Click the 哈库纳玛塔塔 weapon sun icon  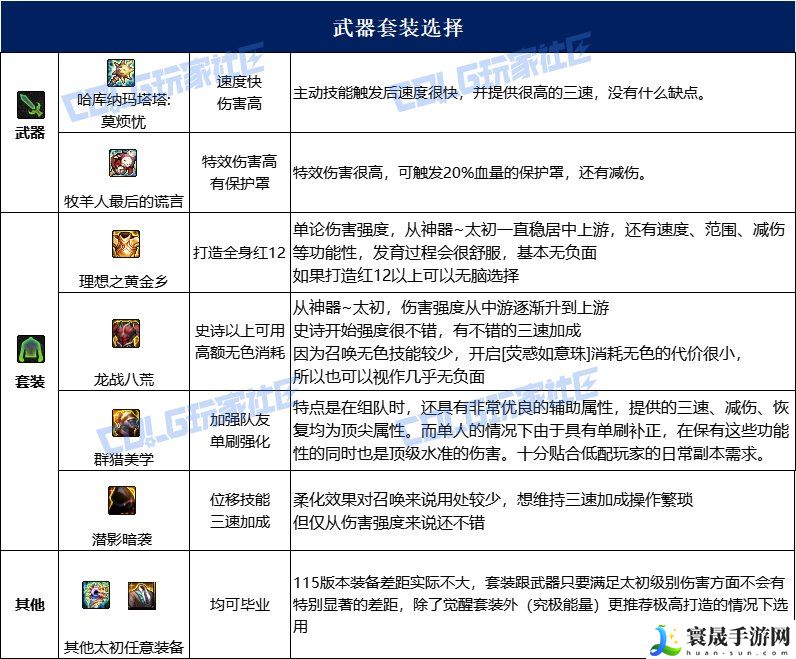coord(121,73)
